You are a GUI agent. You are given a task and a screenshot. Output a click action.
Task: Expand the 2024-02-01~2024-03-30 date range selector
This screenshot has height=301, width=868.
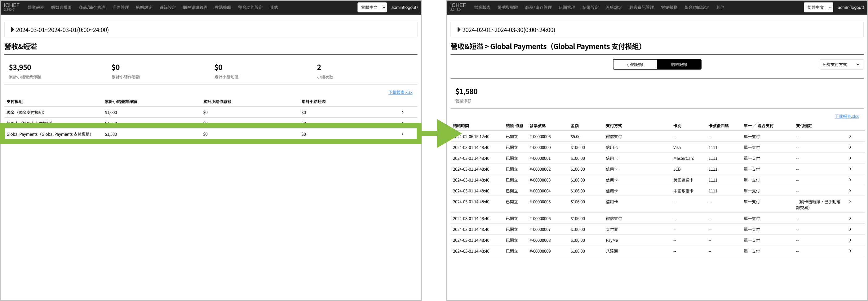[458, 30]
